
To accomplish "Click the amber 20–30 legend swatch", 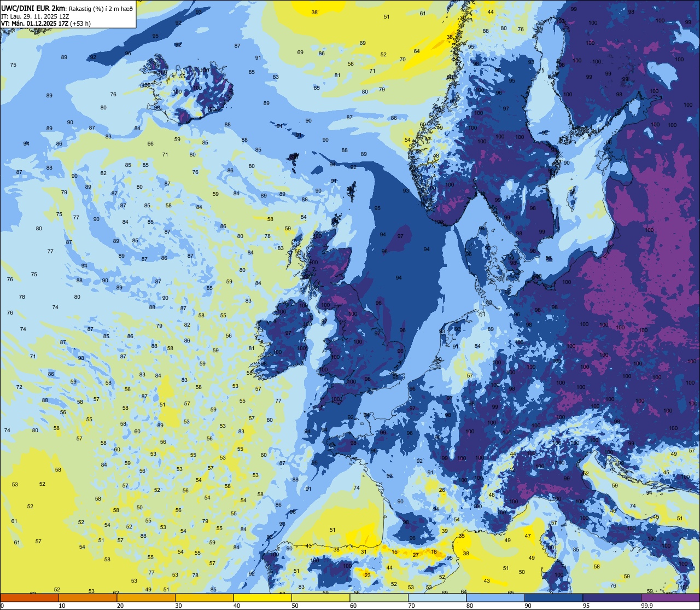I will [x=146, y=598].
